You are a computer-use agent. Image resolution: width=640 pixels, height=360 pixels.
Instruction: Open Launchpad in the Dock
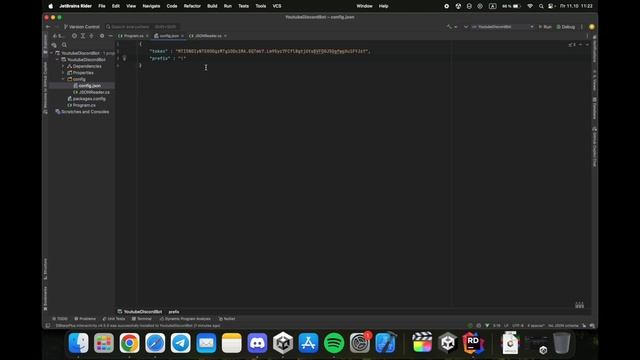tap(104, 343)
